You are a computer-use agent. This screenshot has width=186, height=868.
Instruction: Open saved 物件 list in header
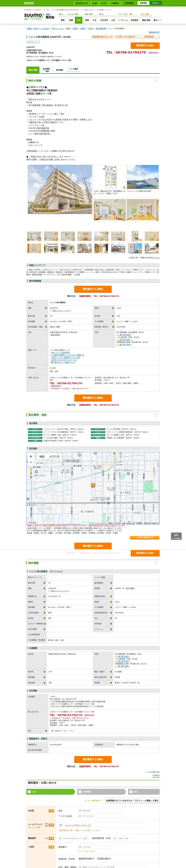coord(95,3)
